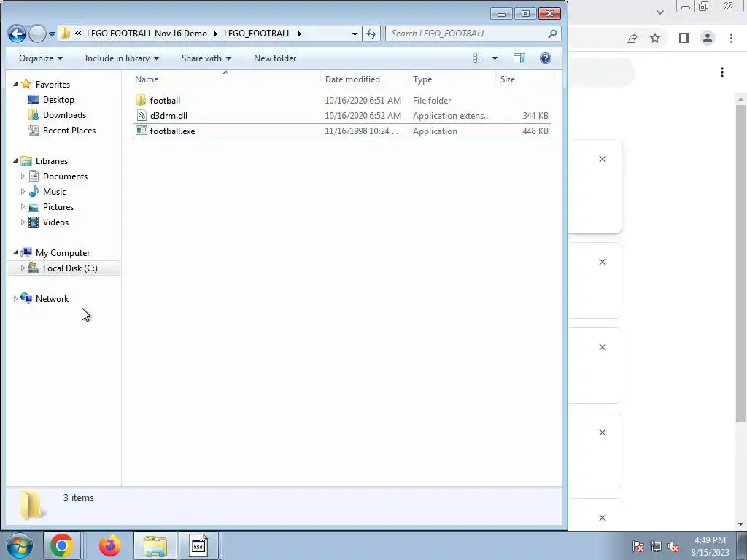Sort by the Type column header
The width and height of the screenshot is (747, 560).
tap(452, 79)
